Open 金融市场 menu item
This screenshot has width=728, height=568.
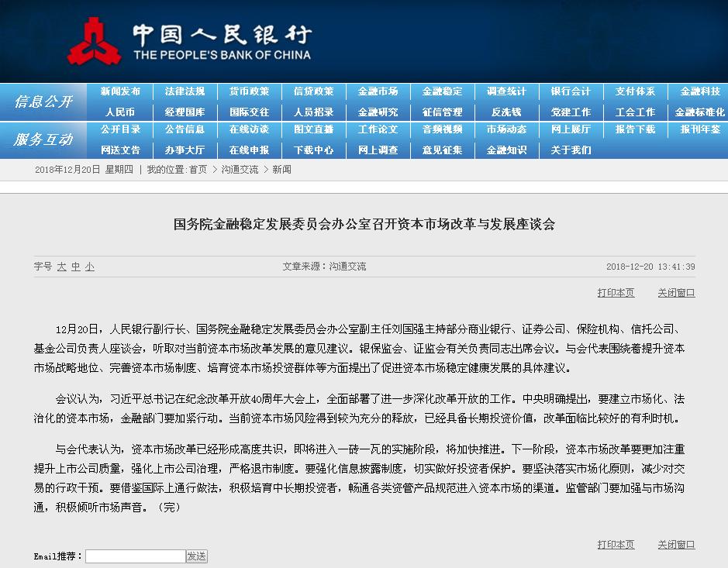click(378, 91)
